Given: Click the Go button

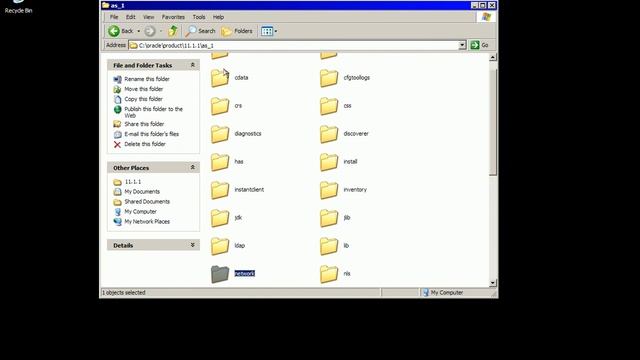Looking at the screenshot, I should pyautogui.click(x=480, y=45).
